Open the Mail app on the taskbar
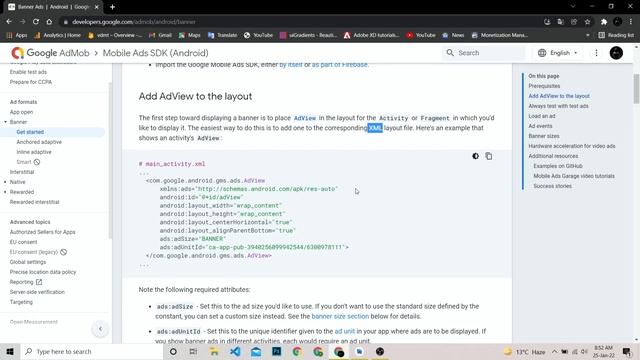This screenshot has width=640, height=360. click(256, 351)
